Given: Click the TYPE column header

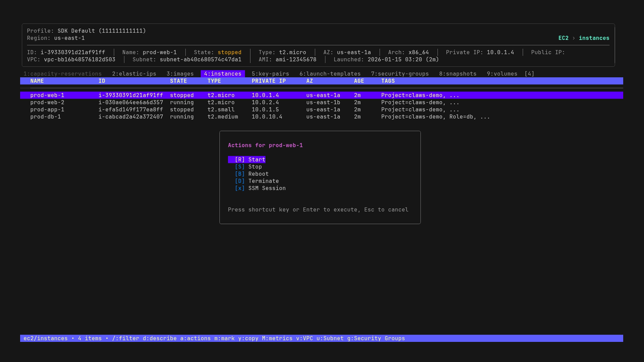Looking at the screenshot, I should tap(214, 81).
